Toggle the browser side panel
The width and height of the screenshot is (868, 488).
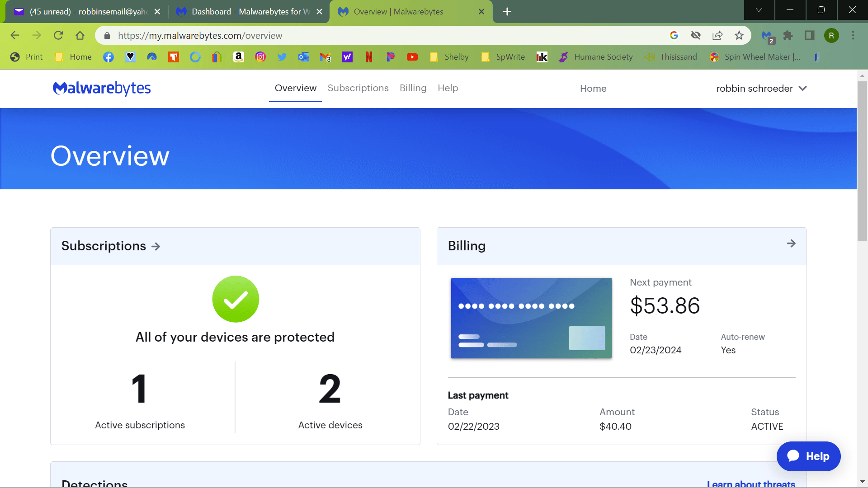tap(810, 35)
